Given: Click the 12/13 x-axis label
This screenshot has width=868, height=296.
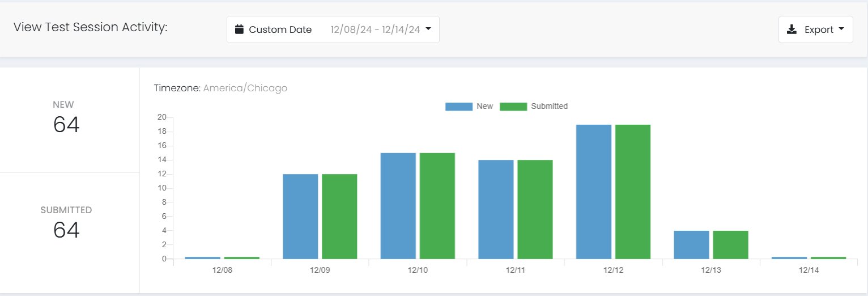Looking at the screenshot, I should (x=711, y=270).
